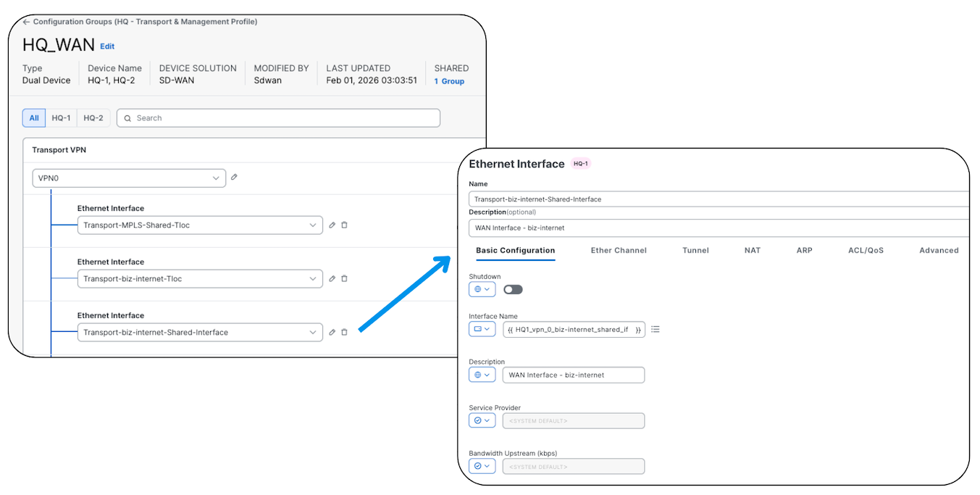Open the ACL/QoS tab
The width and height of the screenshot is (980, 495).
point(866,250)
